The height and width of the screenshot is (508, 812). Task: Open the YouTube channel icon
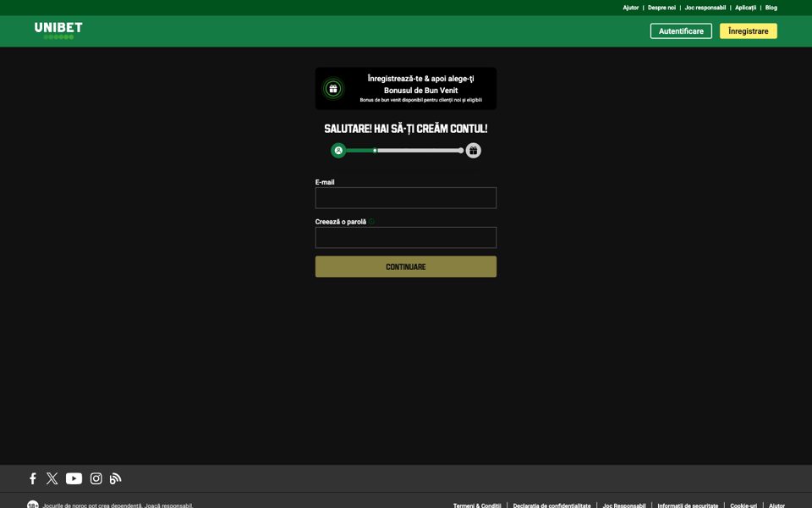coord(74,478)
